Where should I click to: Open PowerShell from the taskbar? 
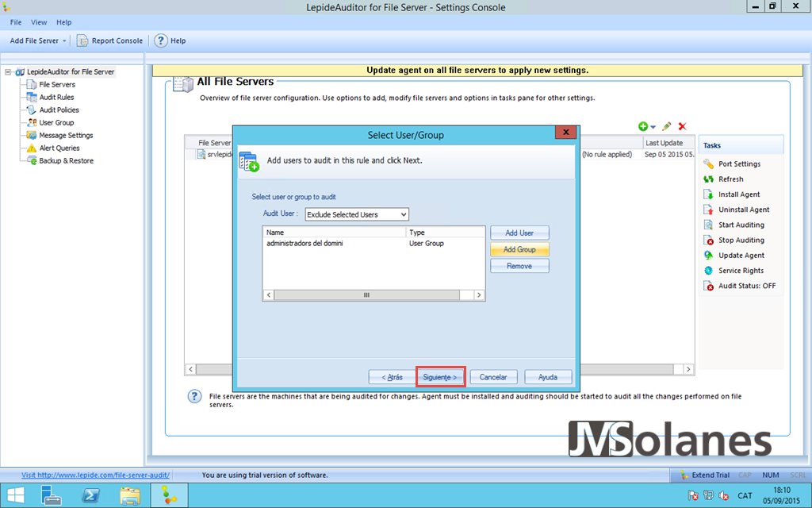click(x=91, y=495)
